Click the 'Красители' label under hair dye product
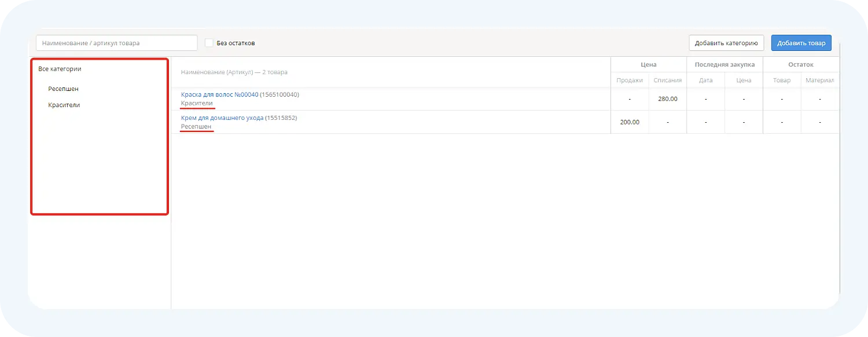The height and width of the screenshot is (337, 868). click(x=197, y=103)
